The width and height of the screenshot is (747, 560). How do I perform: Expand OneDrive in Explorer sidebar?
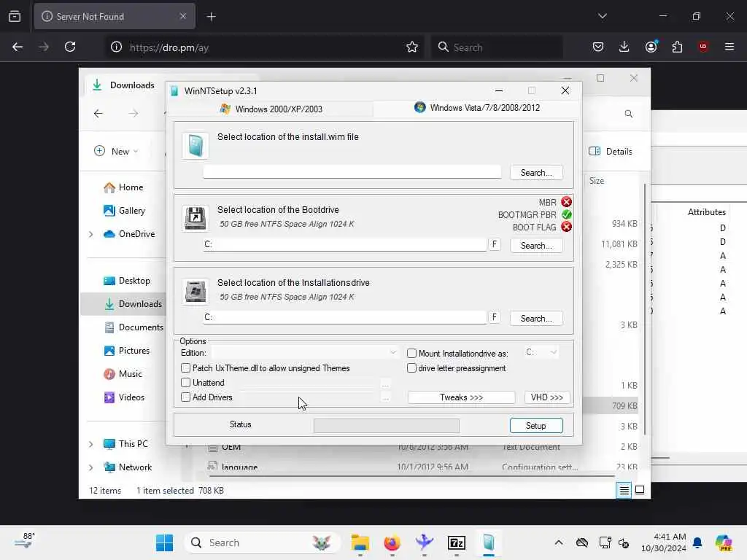(x=90, y=234)
